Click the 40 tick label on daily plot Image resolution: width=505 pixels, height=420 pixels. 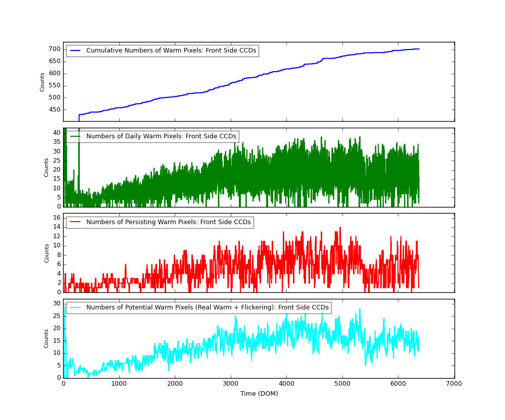(x=57, y=133)
